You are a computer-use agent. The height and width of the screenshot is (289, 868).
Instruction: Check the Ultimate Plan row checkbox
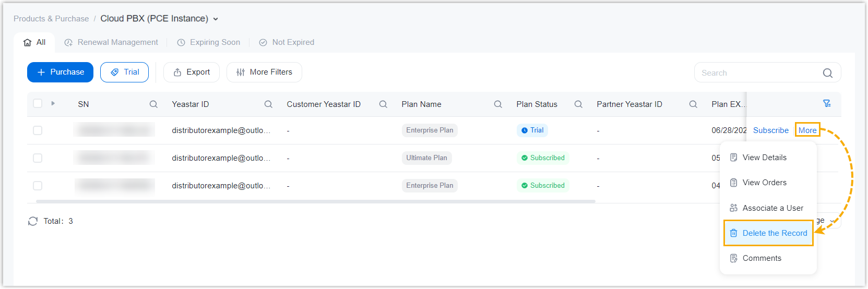pyautogui.click(x=38, y=158)
